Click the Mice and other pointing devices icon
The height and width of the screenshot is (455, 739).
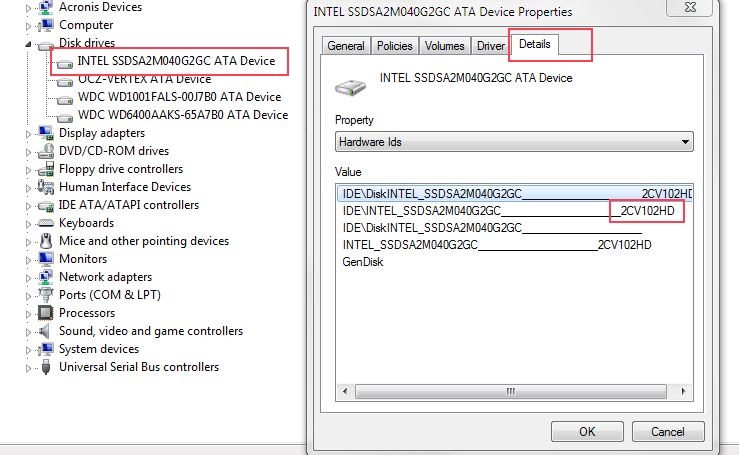coord(46,241)
